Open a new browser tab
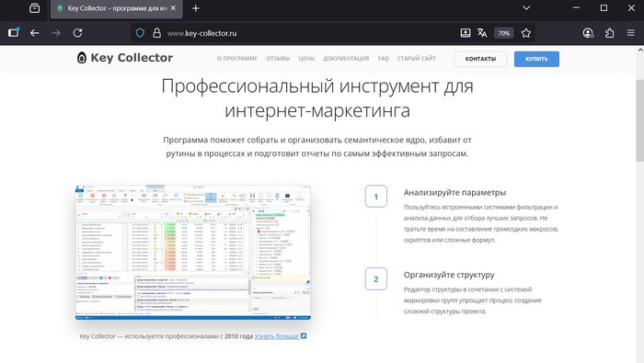 195,8
